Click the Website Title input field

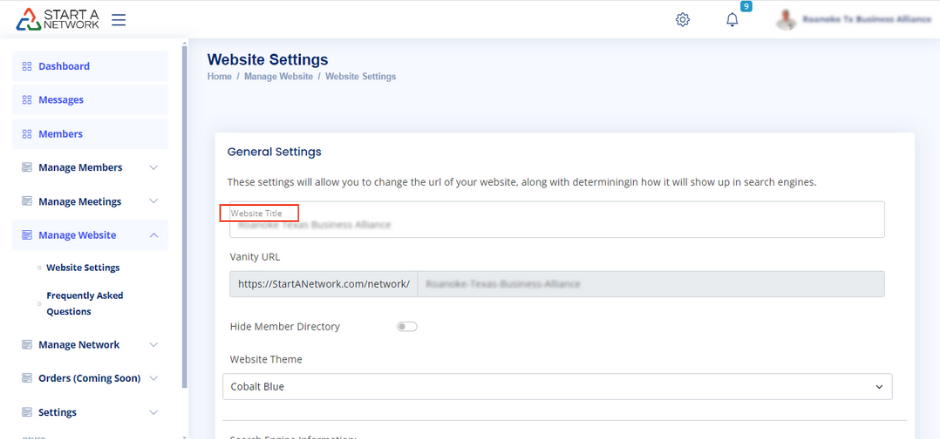pos(556,224)
